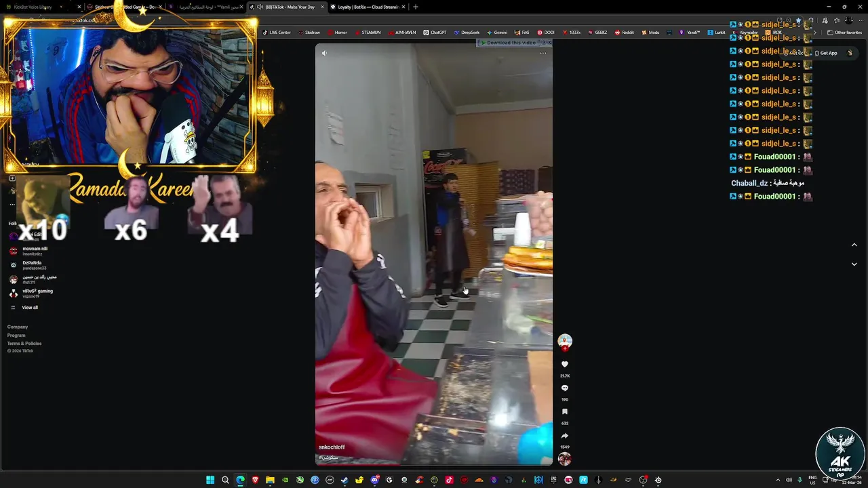
Task: Open the STEAMUN bookmark
Action: [367, 33]
